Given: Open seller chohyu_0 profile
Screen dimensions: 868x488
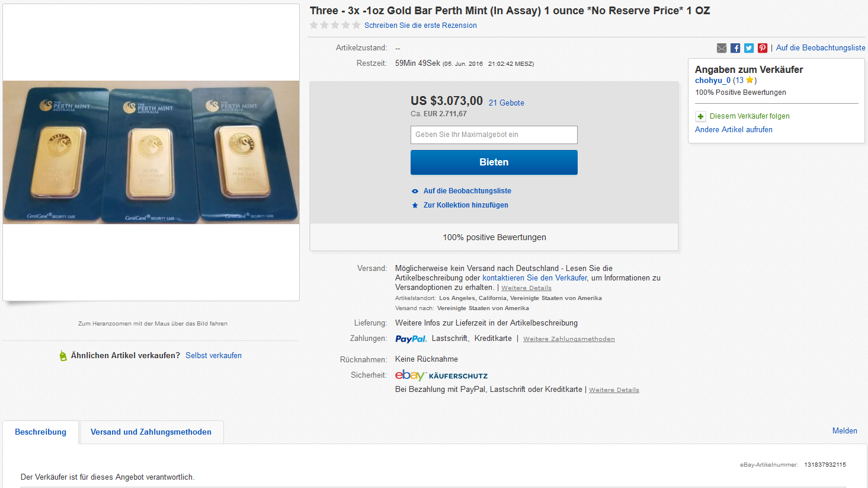Looking at the screenshot, I should pos(712,80).
